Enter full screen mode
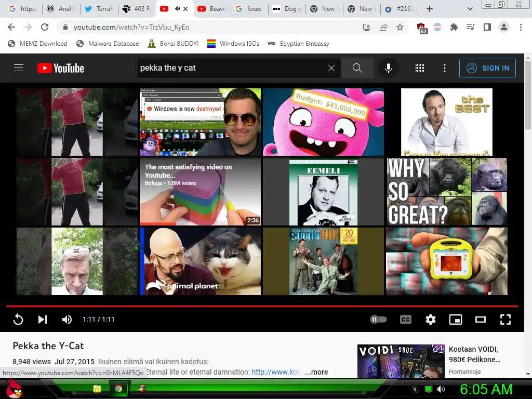The width and height of the screenshot is (532, 399). tap(505, 320)
